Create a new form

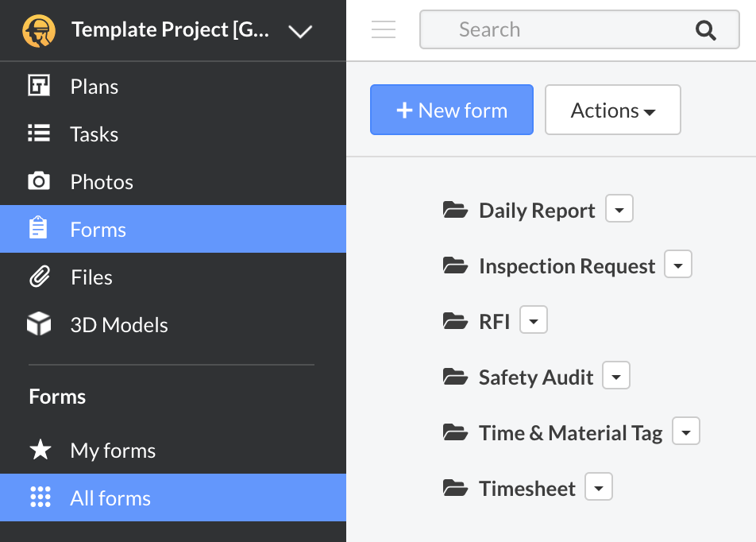pos(452,110)
